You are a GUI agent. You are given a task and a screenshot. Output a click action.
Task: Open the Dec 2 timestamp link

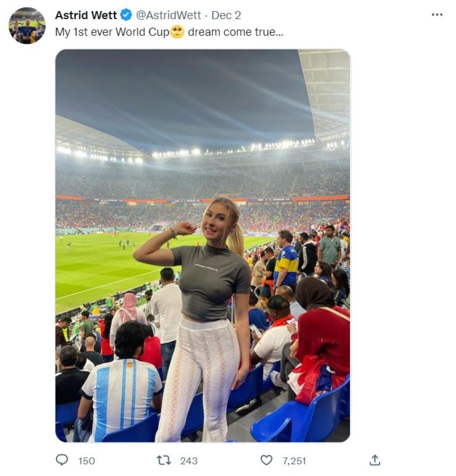[226, 15]
